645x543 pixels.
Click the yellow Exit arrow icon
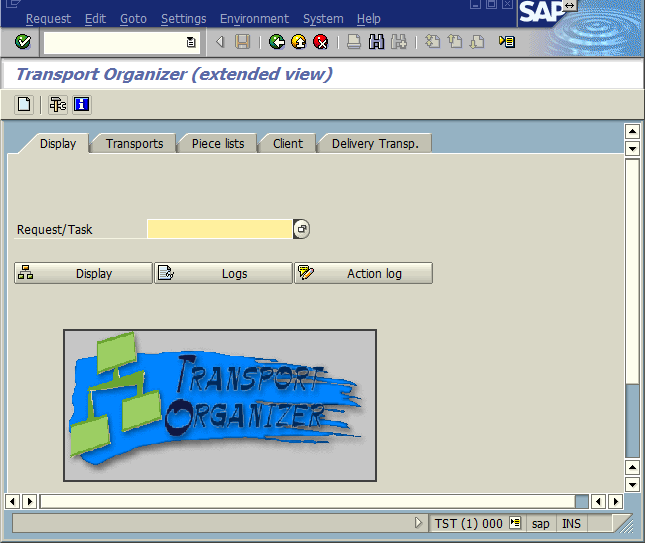coord(299,42)
